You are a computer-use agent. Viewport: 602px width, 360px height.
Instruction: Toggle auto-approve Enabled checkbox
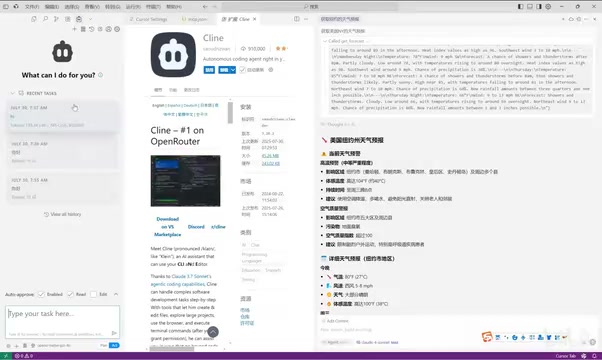click(x=41, y=294)
